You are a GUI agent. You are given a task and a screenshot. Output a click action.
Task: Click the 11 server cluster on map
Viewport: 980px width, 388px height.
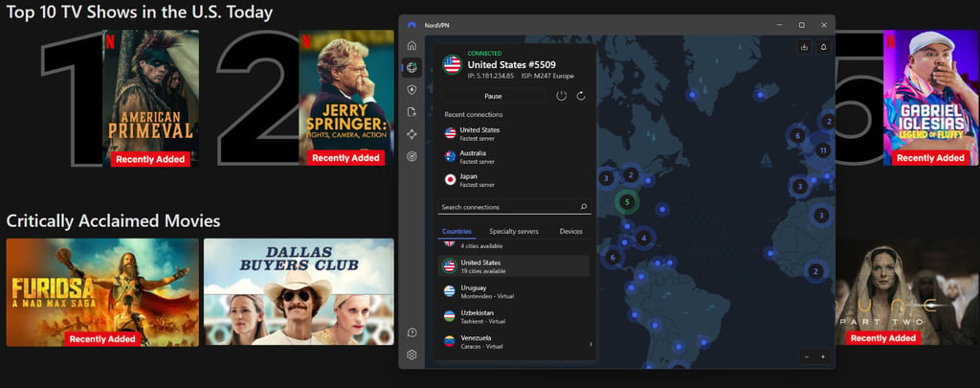(x=823, y=150)
